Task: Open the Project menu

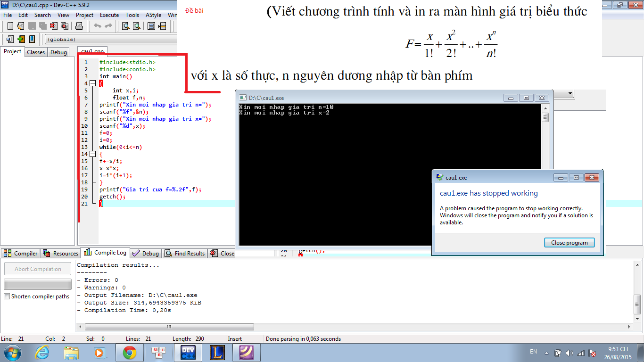Action: tap(85, 15)
